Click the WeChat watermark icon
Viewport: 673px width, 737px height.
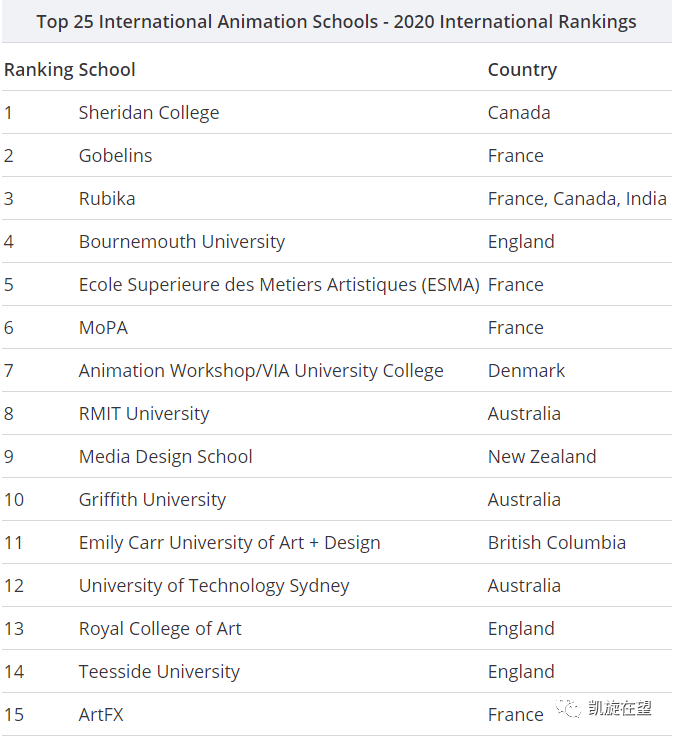[x=571, y=709]
